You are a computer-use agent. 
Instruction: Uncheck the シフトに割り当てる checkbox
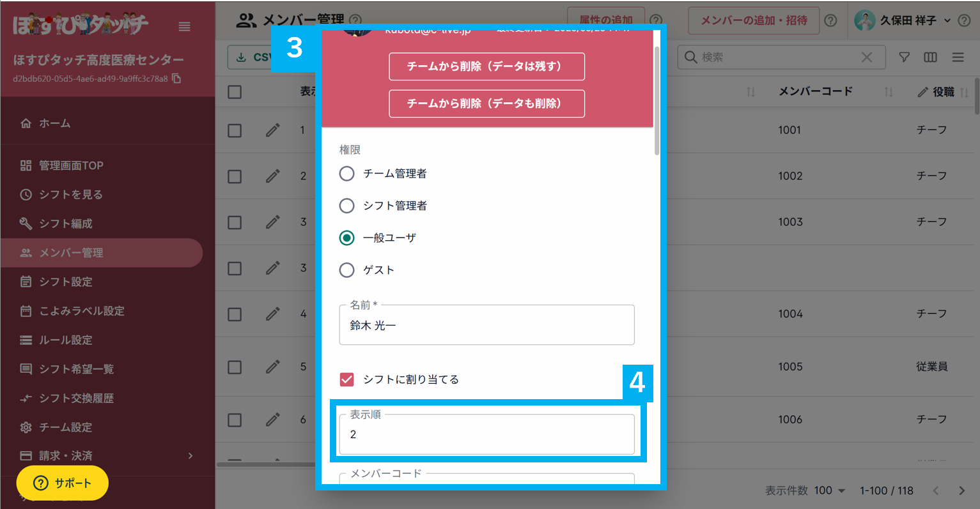pyautogui.click(x=346, y=379)
